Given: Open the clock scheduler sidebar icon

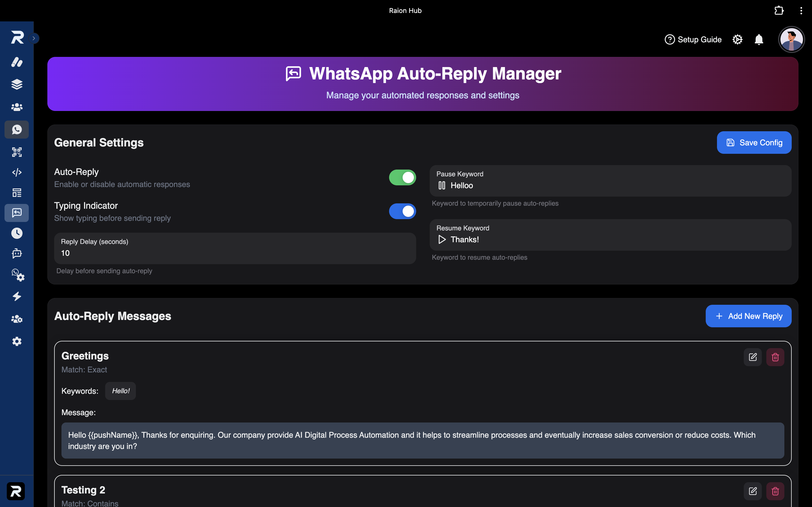Looking at the screenshot, I should click(17, 233).
